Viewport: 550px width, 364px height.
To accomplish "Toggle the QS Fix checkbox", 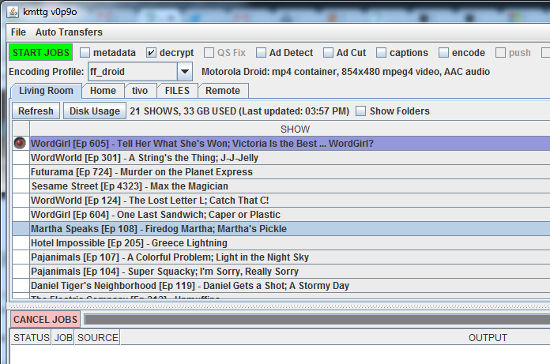I will click(209, 53).
